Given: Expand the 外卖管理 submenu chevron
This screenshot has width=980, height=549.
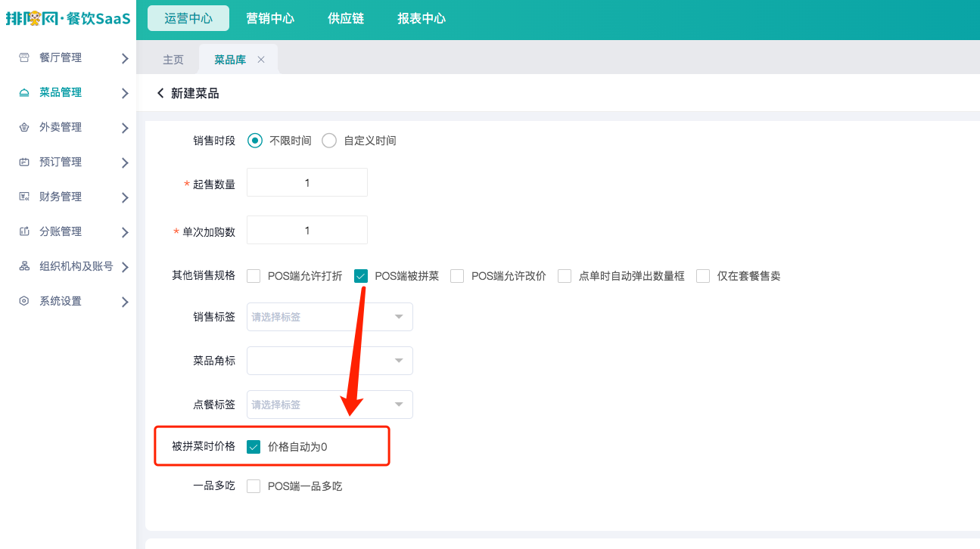Looking at the screenshot, I should point(125,128).
